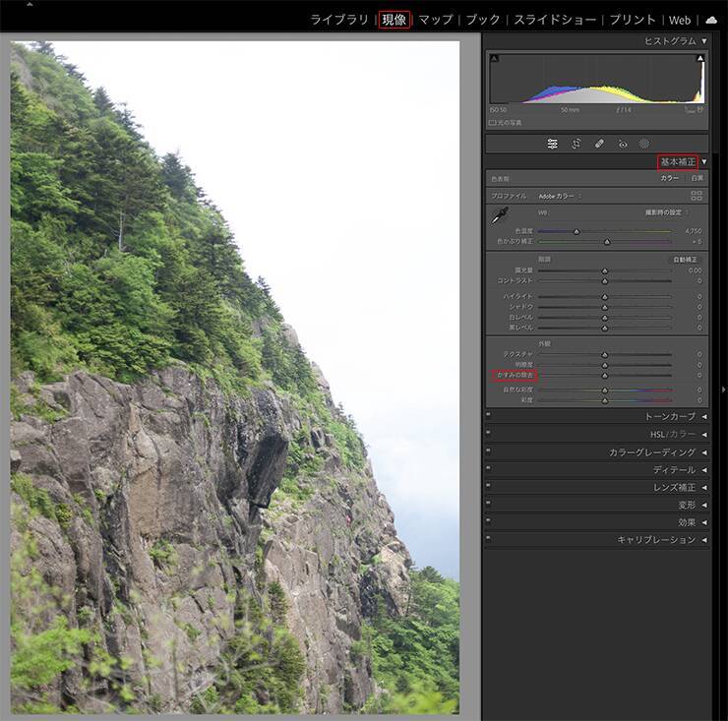Collapse the 基本補正 panel triangle
728x721 pixels.
[x=704, y=161]
